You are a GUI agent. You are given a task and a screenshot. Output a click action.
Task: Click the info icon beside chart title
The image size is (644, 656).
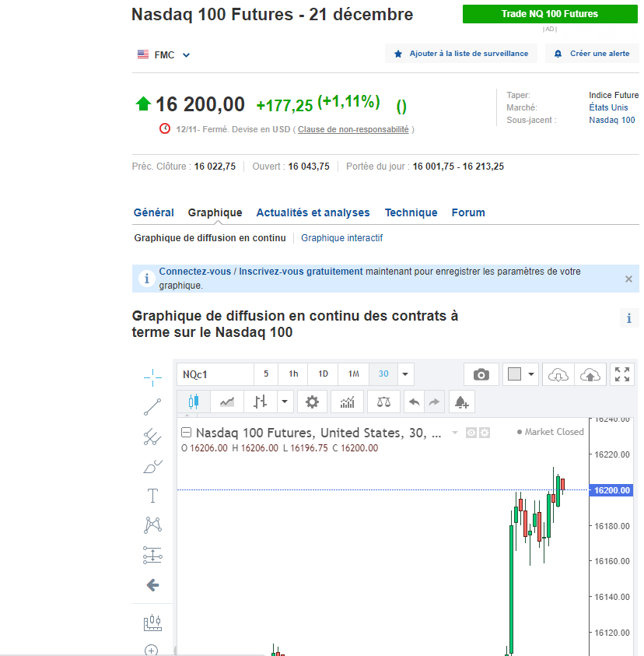click(629, 318)
